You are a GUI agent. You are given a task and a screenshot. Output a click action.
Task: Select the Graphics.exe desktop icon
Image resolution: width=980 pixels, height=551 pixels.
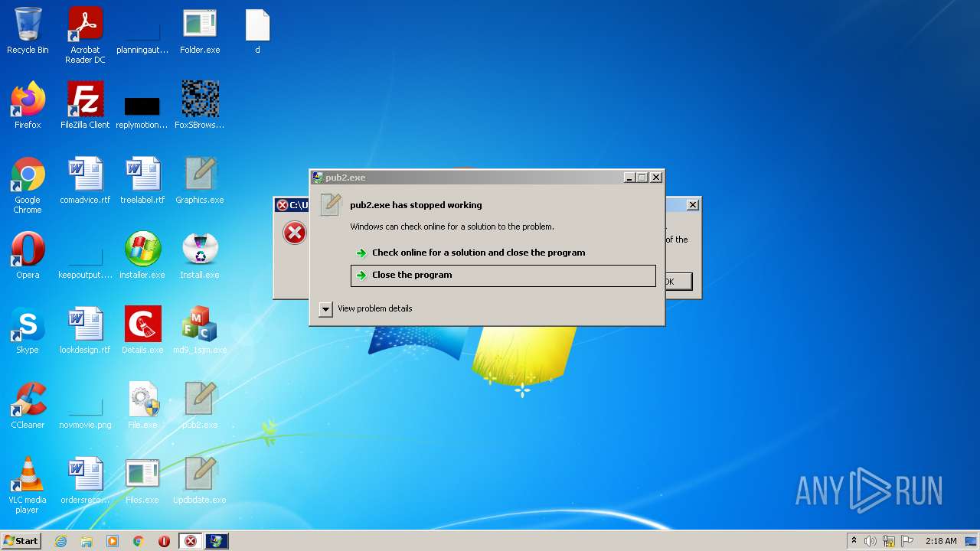pos(200,181)
